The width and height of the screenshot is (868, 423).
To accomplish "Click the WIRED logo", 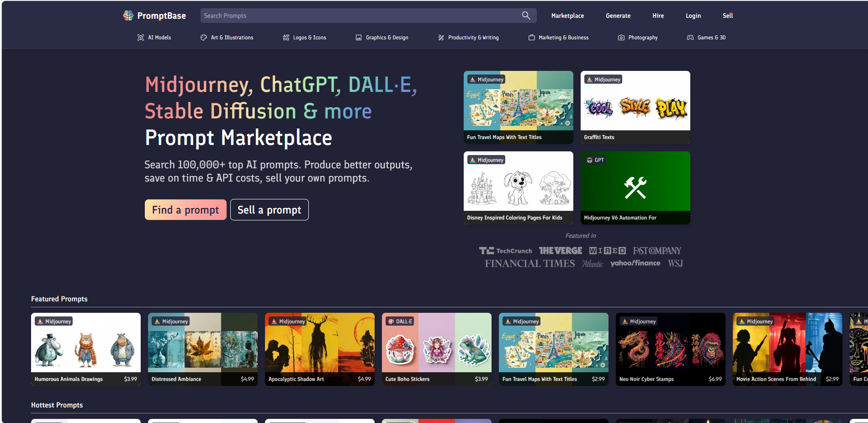I will tap(607, 251).
